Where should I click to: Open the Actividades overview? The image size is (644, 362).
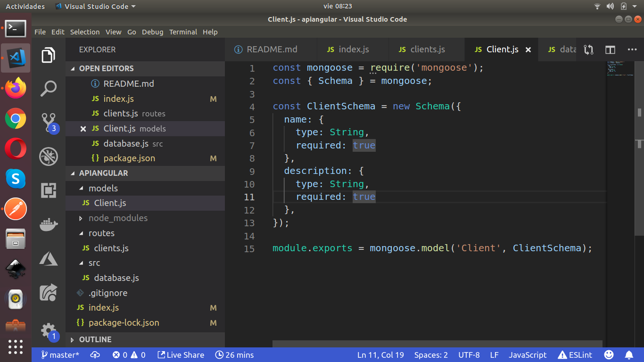click(x=25, y=6)
